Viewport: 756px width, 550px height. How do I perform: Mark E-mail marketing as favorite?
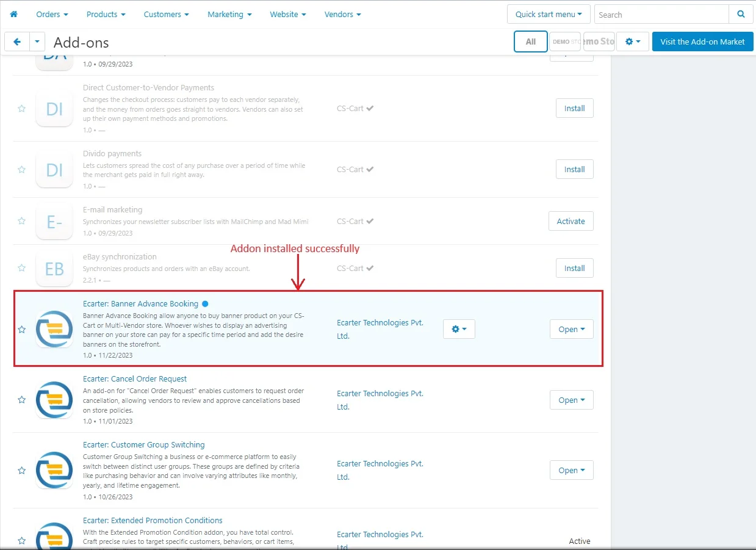coord(22,221)
